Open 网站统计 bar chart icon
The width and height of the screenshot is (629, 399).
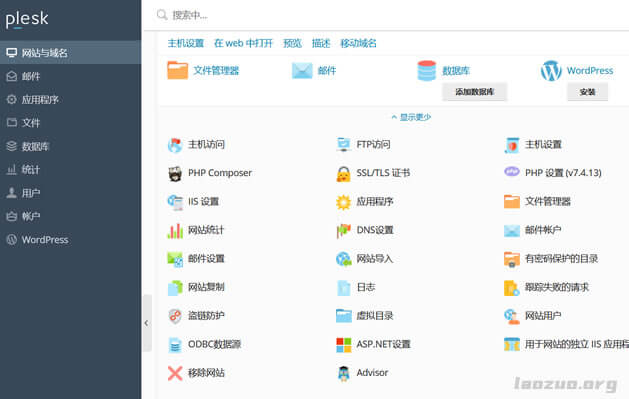click(x=175, y=231)
